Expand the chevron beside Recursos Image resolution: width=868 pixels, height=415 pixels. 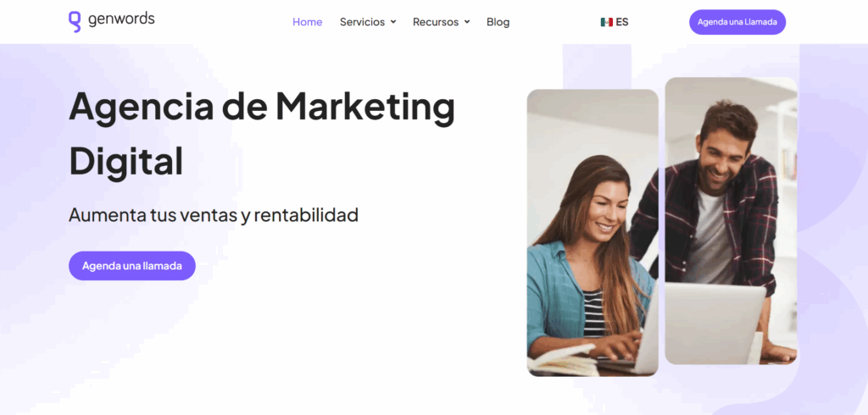pyautogui.click(x=467, y=22)
